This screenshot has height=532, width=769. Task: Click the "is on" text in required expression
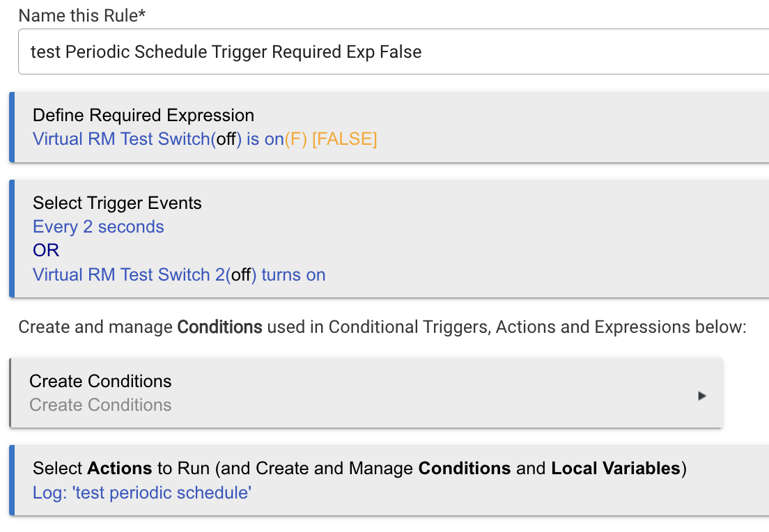[x=265, y=139]
